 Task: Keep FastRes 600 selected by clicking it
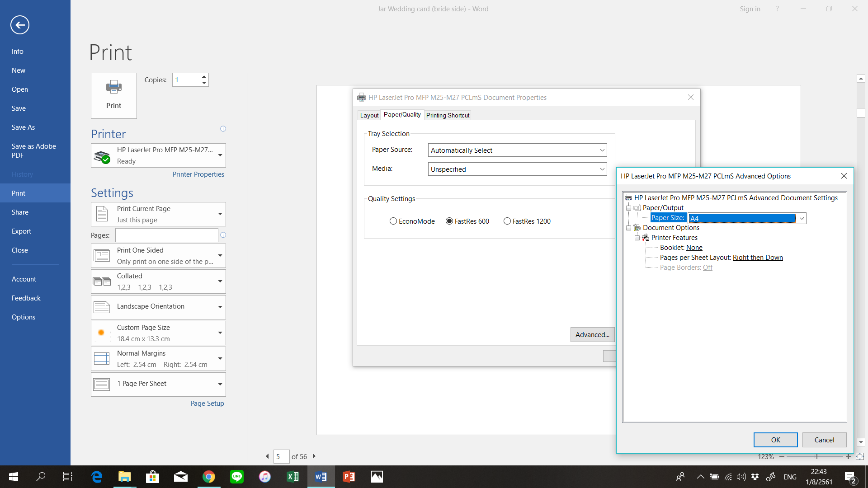[x=449, y=221]
